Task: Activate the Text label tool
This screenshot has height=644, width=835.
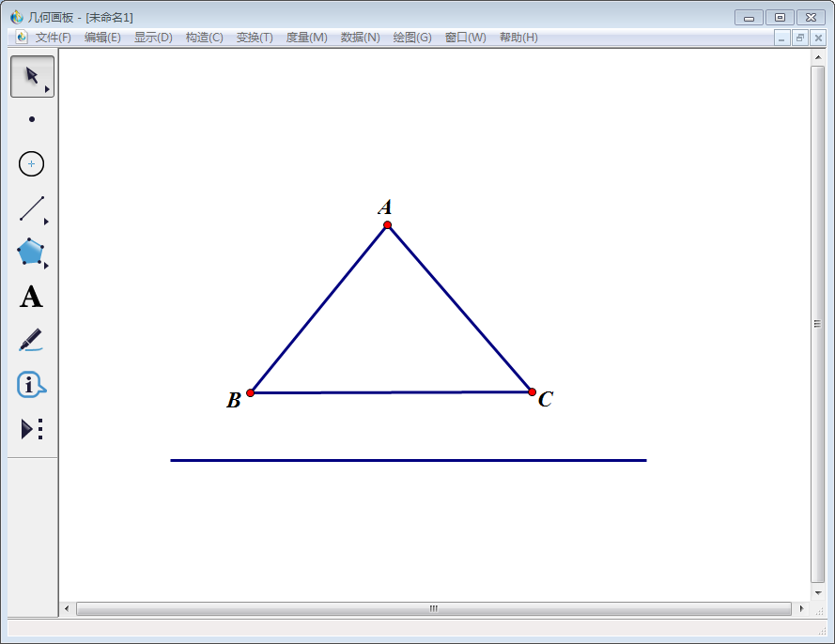Action: [x=31, y=297]
